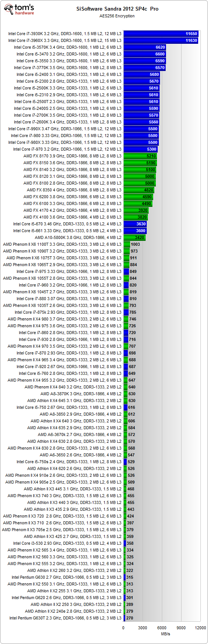Click the AMD A6-3670k label

79,434
